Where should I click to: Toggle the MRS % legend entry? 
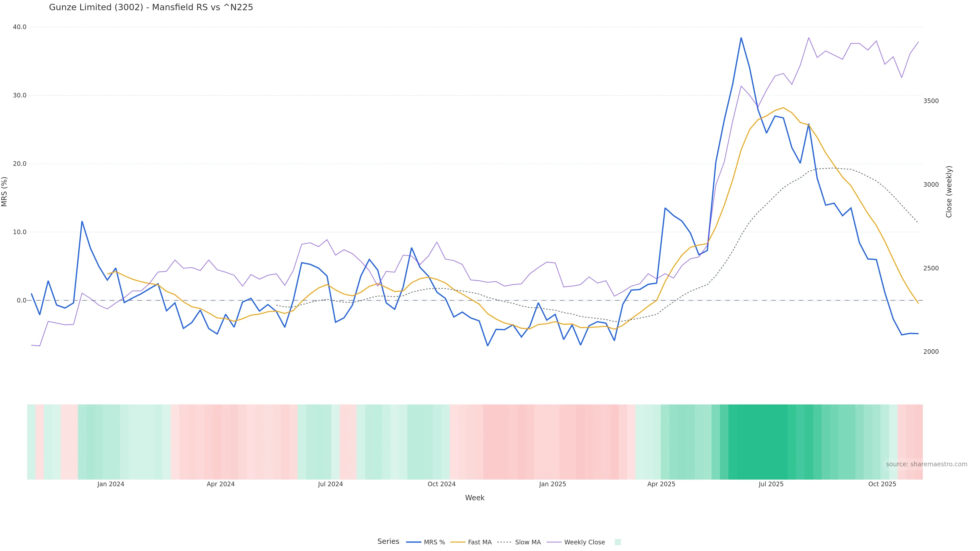point(434,542)
